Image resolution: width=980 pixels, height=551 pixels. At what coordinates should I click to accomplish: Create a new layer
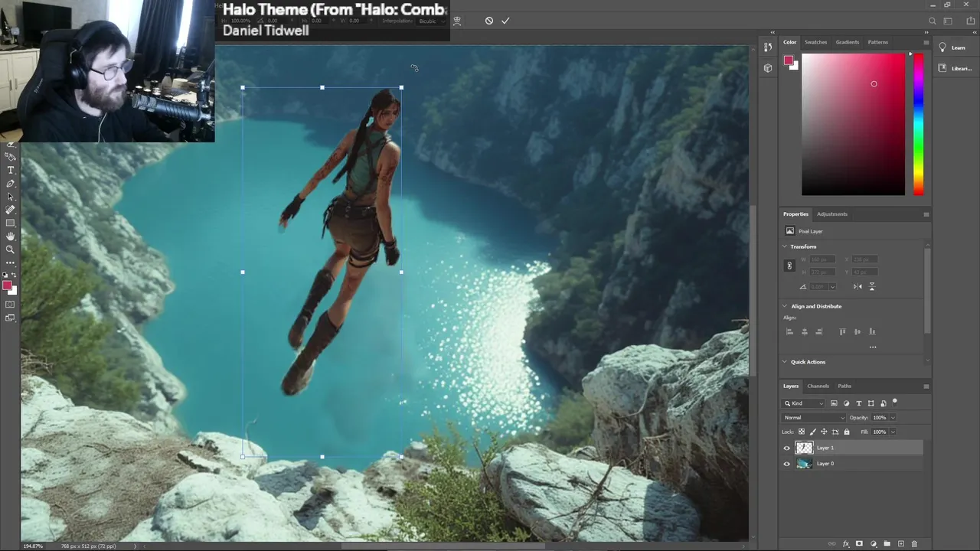901,543
